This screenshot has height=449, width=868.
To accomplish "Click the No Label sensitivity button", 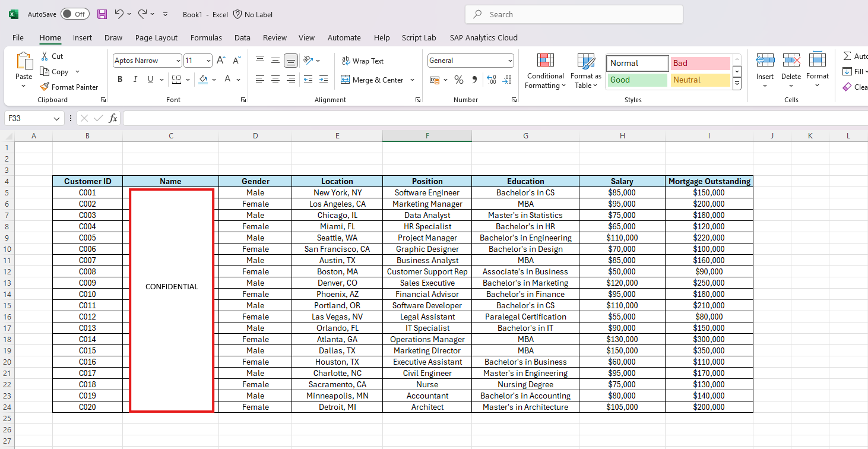I will click(252, 14).
